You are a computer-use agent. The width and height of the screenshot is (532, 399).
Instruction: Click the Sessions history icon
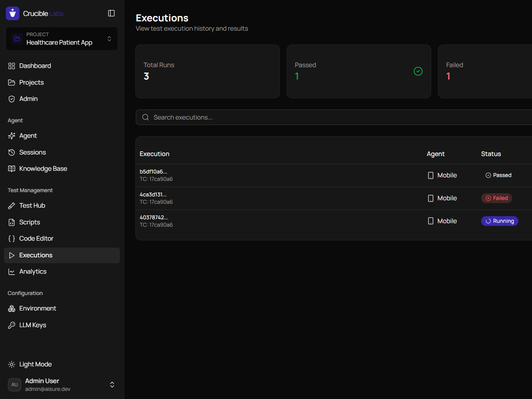click(x=12, y=153)
